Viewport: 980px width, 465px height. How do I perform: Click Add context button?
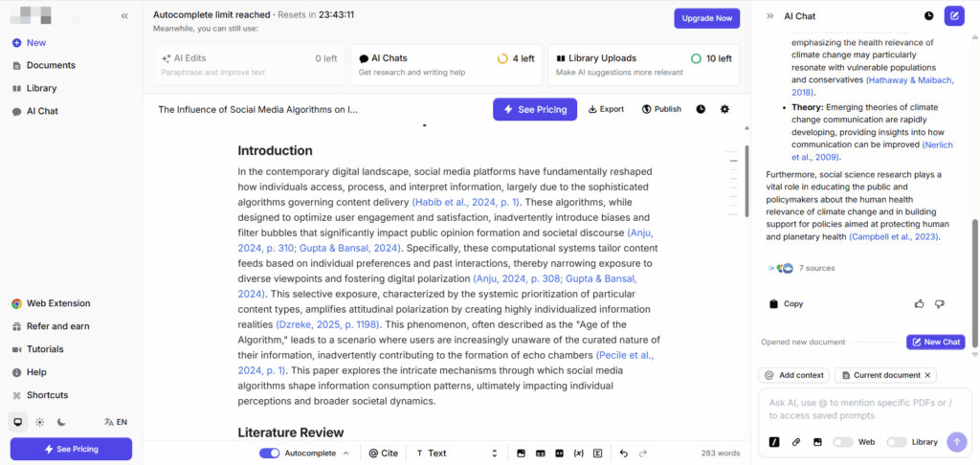[x=793, y=375]
